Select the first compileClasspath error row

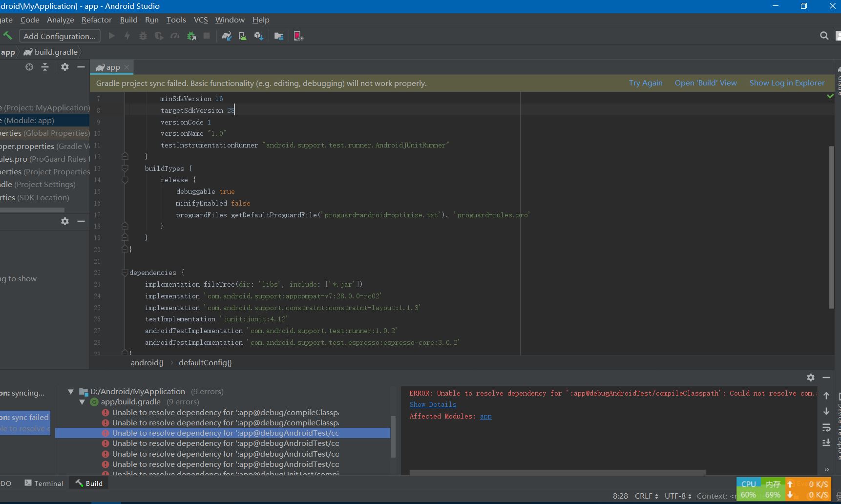coord(223,413)
